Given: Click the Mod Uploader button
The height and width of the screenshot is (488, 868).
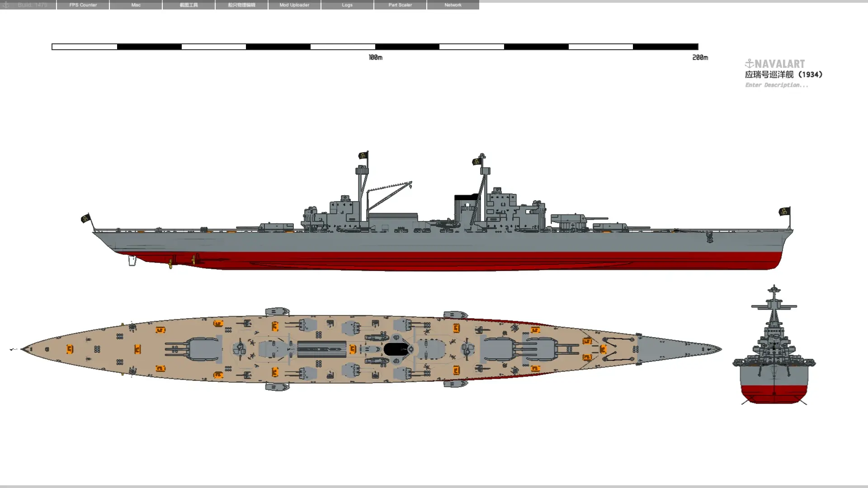Looking at the screenshot, I should [294, 5].
